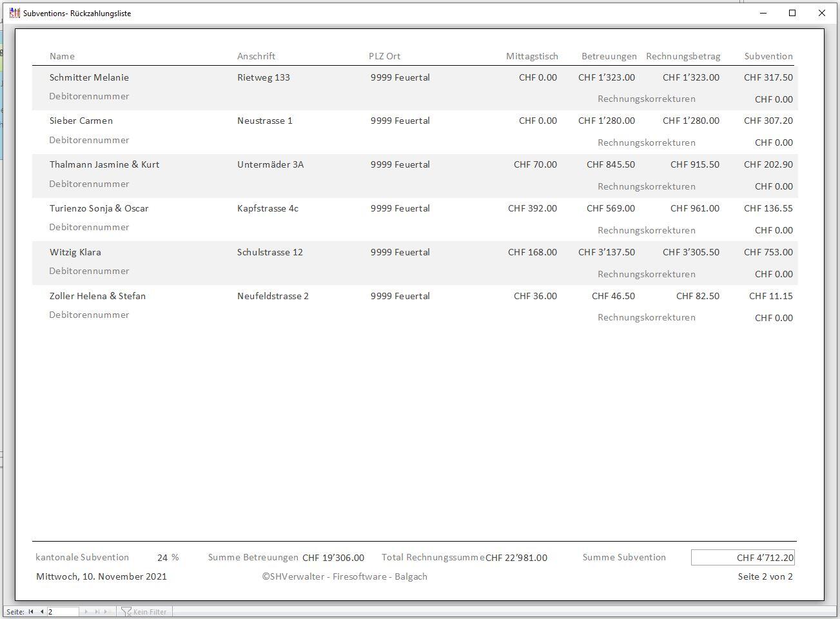Select the name Schmitter Melanie

[89, 77]
